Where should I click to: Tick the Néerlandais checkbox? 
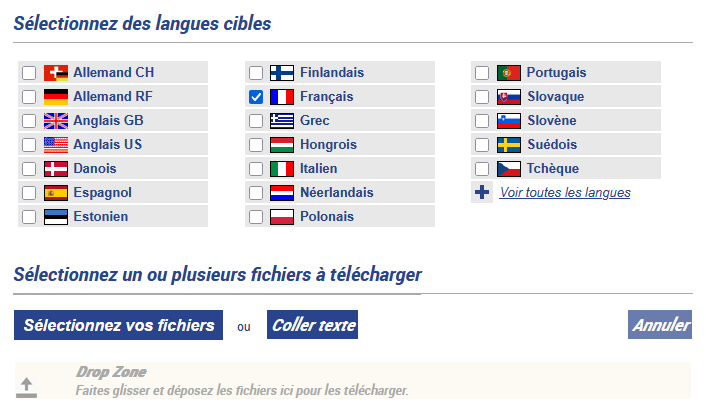[x=256, y=193]
